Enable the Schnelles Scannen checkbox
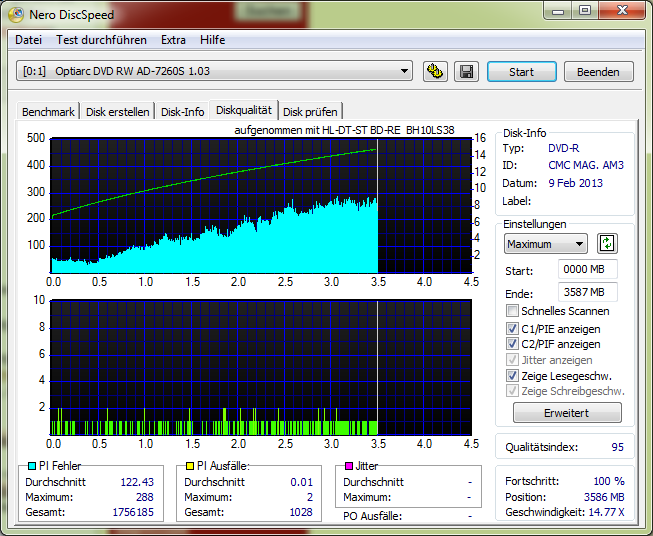This screenshot has height=536, width=653. [x=512, y=311]
